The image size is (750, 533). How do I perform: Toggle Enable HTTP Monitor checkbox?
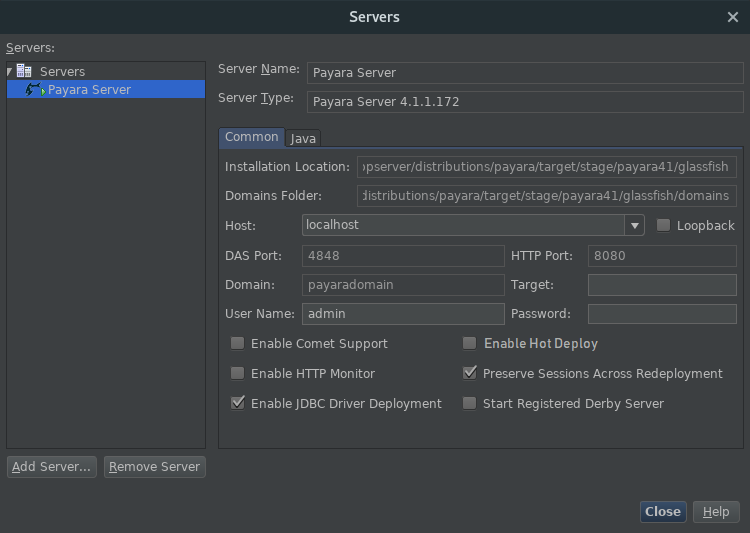pyautogui.click(x=238, y=374)
